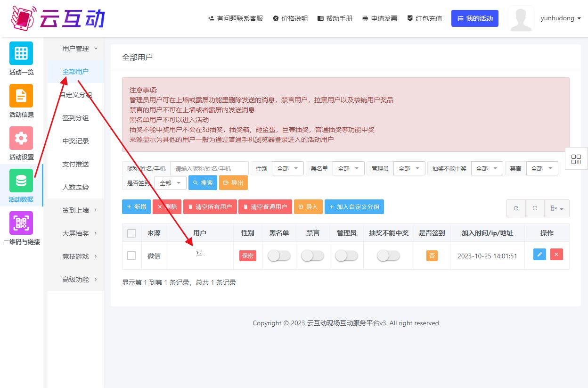Expand the yunhudong account menu
This screenshot has width=588, height=388.
561,18
